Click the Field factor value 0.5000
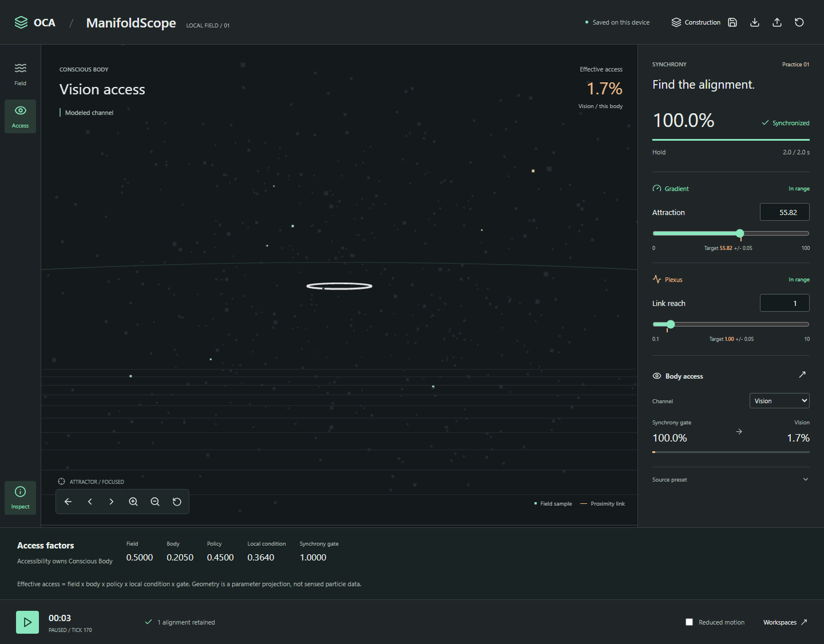Screen dimensions: 824x644 coord(140,558)
